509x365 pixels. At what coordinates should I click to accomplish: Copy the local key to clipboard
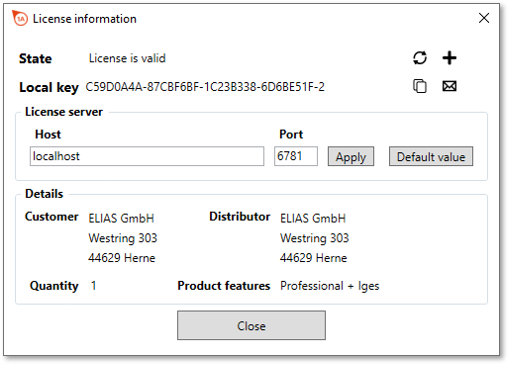click(420, 86)
